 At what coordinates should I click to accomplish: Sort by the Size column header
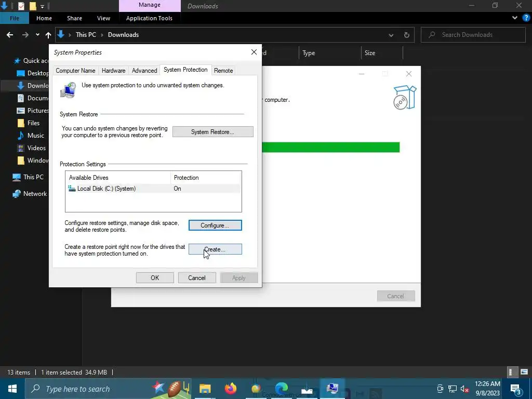tap(382, 53)
